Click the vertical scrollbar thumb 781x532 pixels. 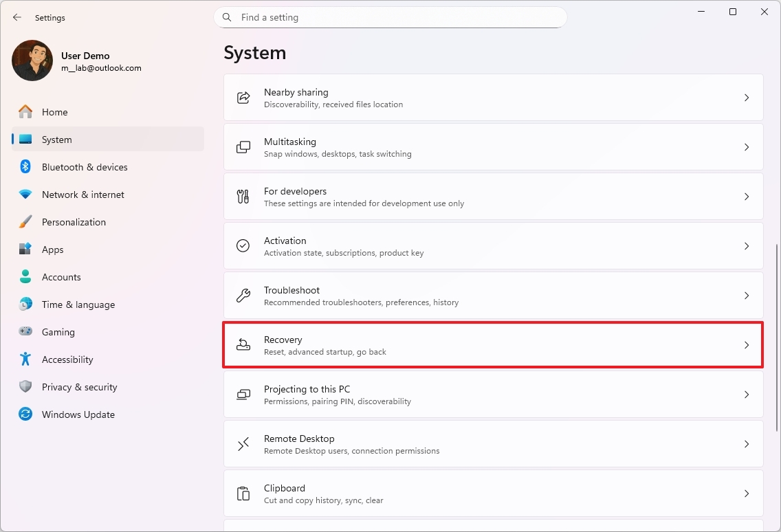pos(777,337)
